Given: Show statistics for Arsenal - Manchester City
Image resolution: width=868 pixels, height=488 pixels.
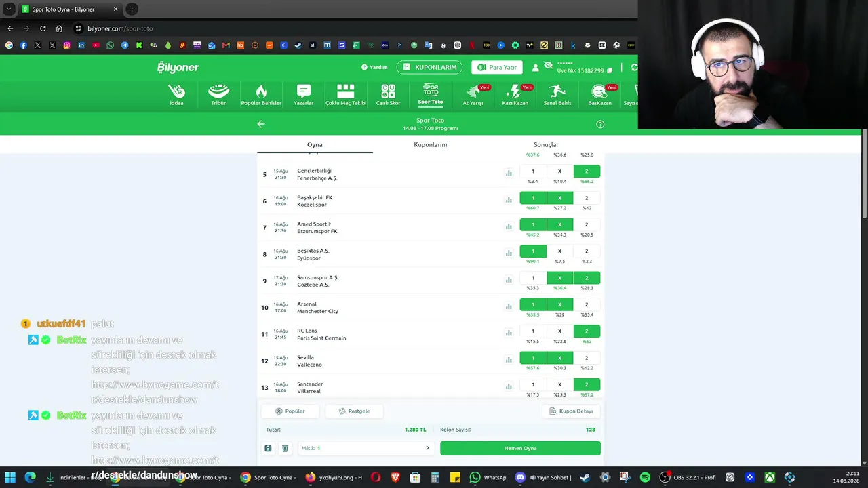Looking at the screenshot, I should click(509, 306).
